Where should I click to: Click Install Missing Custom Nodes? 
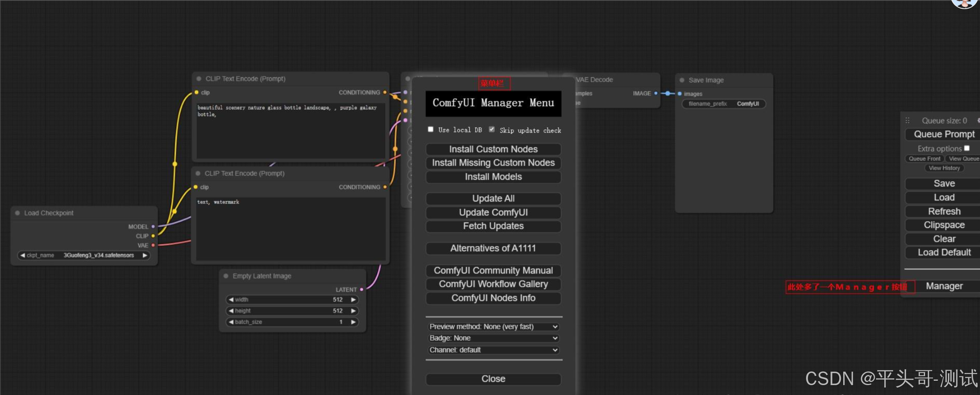point(493,163)
